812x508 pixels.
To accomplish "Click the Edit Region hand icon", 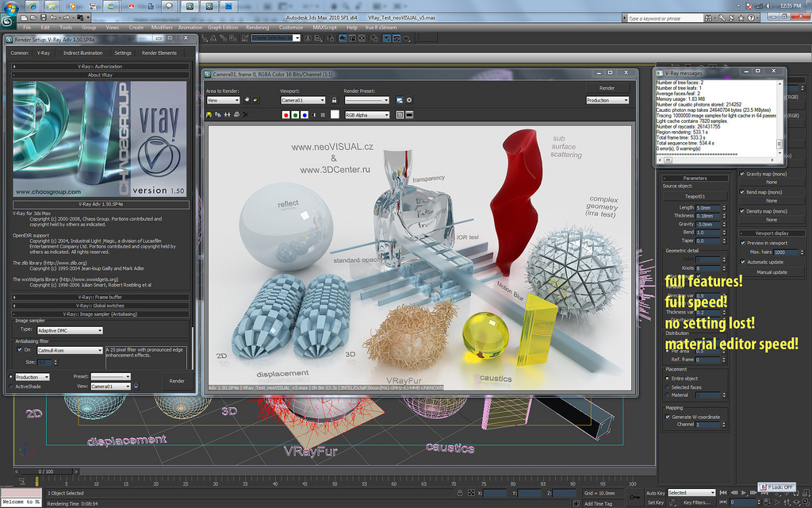I will [x=247, y=99].
